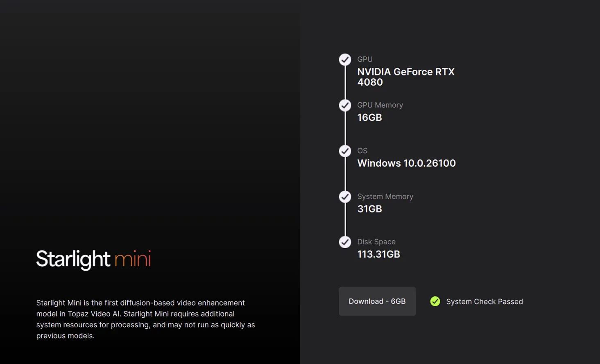Click the 31GB system memory value
Image resolution: width=600 pixels, height=364 pixels.
[x=369, y=209]
